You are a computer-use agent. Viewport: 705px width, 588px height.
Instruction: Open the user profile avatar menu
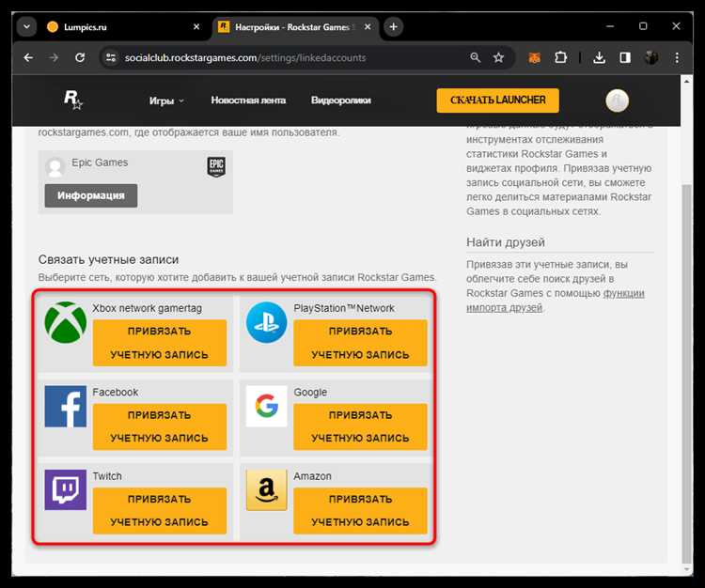[x=618, y=101]
